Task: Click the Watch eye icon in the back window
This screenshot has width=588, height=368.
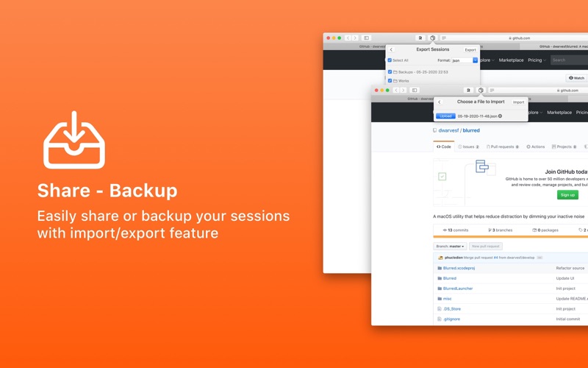Action: pos(571,78)
